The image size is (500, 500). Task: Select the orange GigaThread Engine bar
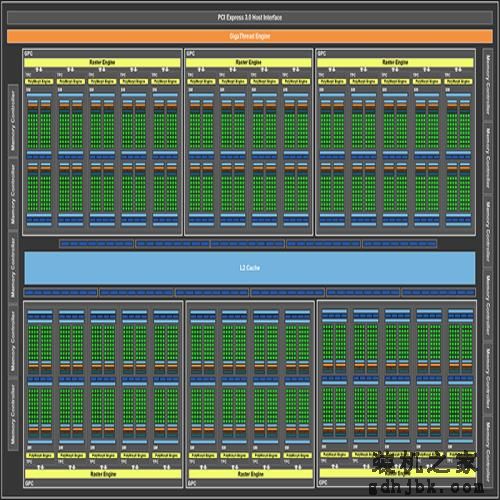250,36
